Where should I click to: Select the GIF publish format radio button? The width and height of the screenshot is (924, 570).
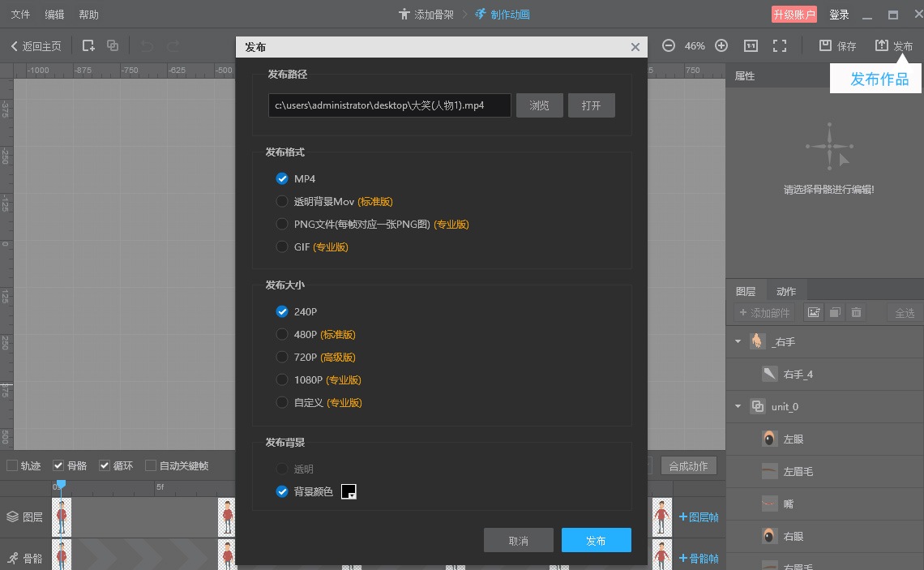[x=282, y=246]
